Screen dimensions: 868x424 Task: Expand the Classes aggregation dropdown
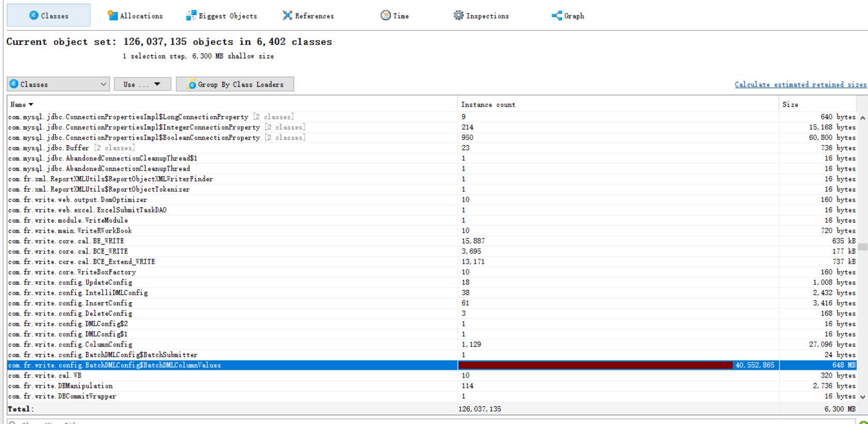tap(103, 84)
